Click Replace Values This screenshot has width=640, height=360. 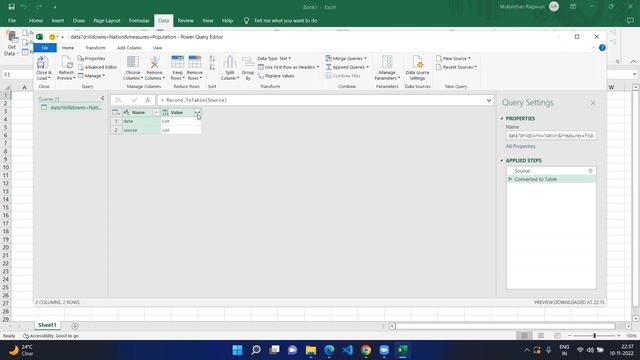[x=276, y=76]
